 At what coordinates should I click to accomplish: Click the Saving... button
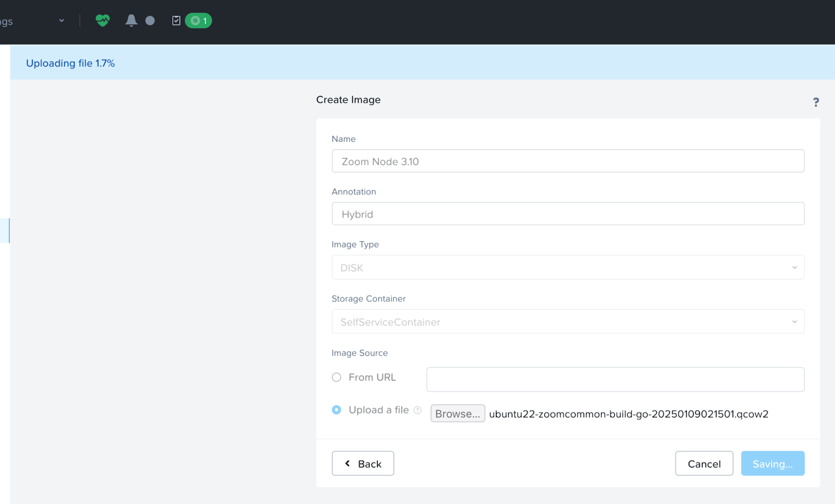pos(772,463)
